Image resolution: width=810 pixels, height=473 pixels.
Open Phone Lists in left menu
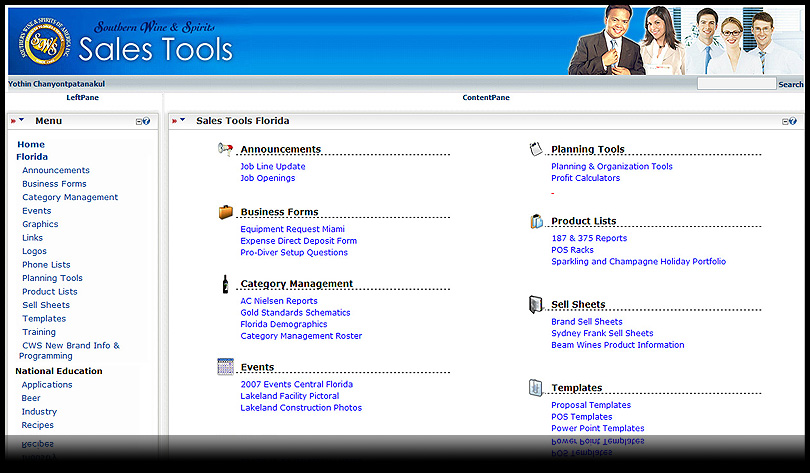46,264
